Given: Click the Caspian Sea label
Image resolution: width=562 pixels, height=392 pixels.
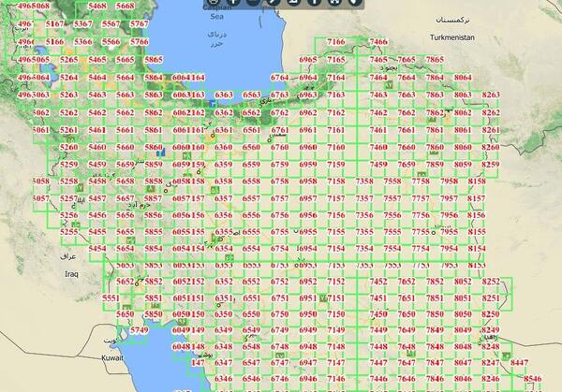Looking at the screenshot, I should coord(217,12).
